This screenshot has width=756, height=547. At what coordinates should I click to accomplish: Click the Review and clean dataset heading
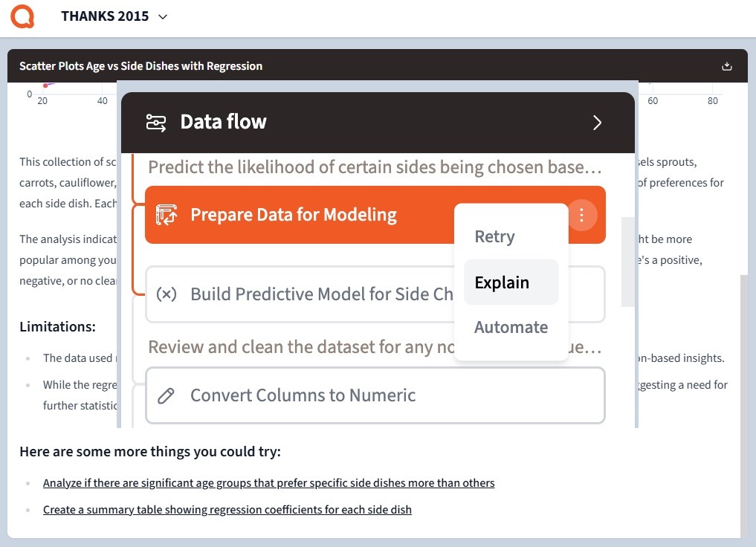pos(297,347)
